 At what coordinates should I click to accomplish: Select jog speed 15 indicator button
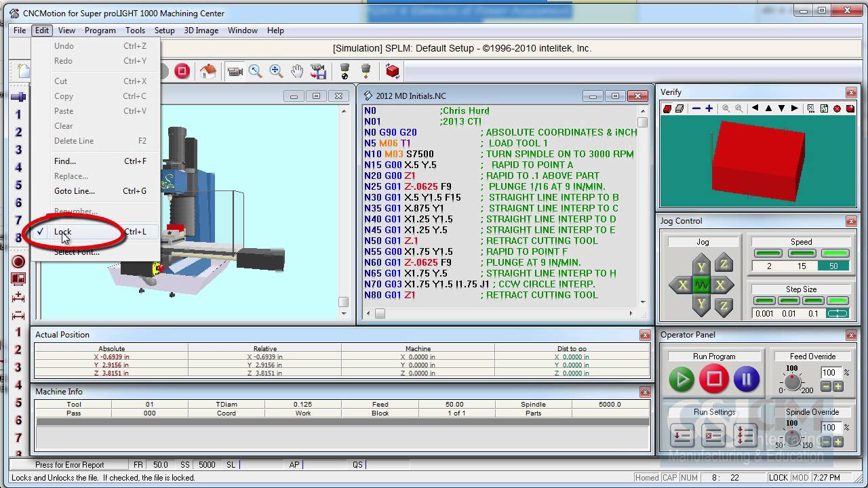pos(802,253)
